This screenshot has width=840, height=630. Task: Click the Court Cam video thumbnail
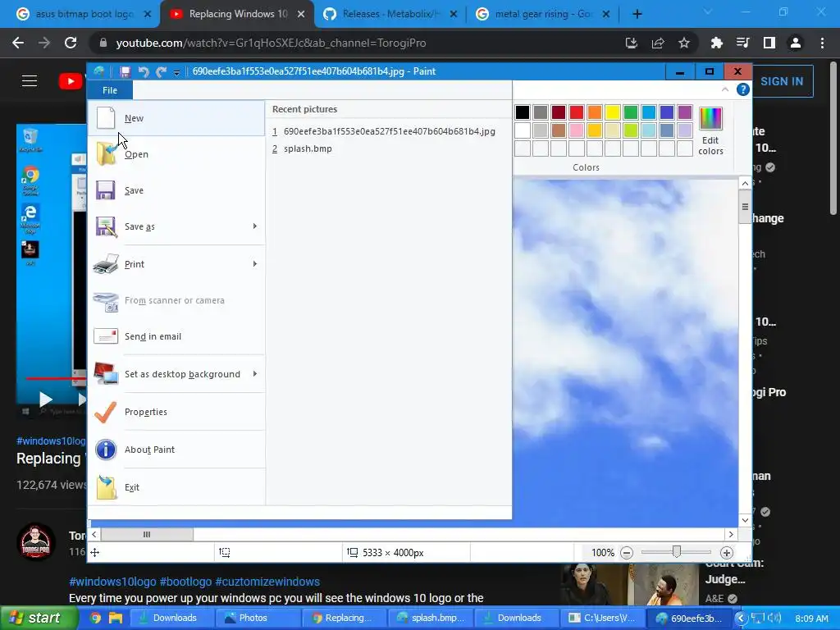[630, 584]
